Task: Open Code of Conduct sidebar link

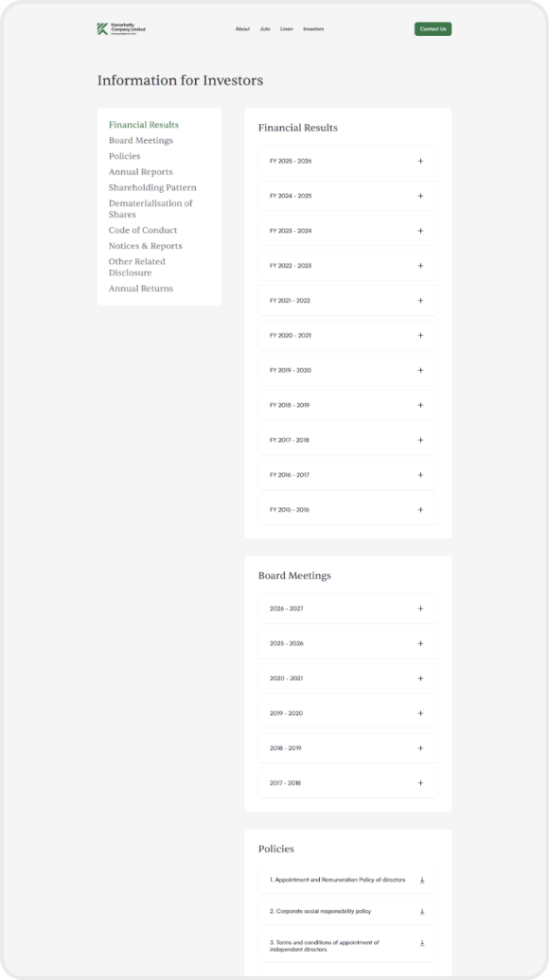Action: coord(143,230)
